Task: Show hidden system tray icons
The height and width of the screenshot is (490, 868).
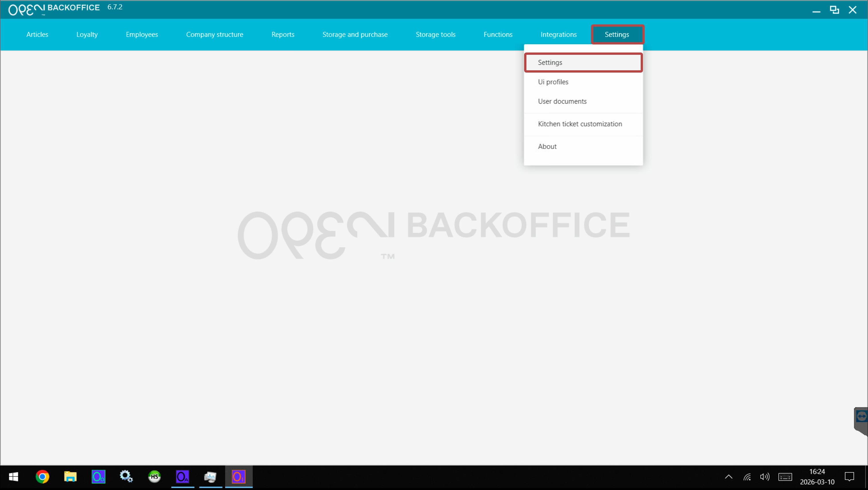Action: click(x=728, y=477)
